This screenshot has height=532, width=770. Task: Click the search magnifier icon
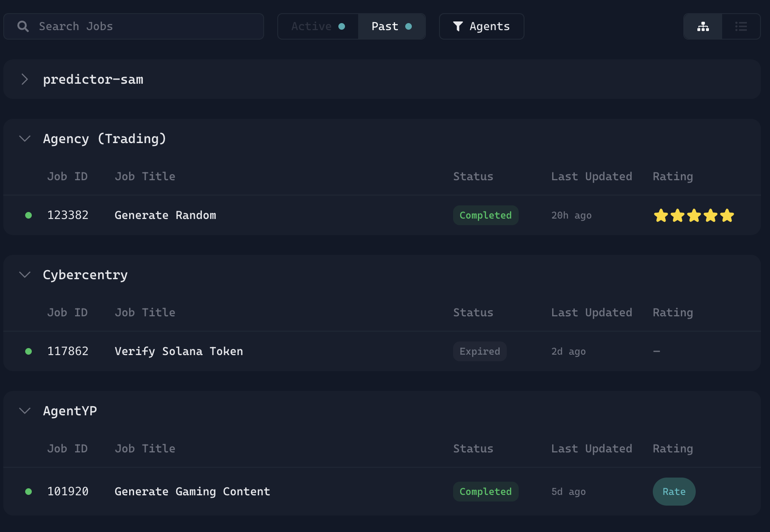23,26
